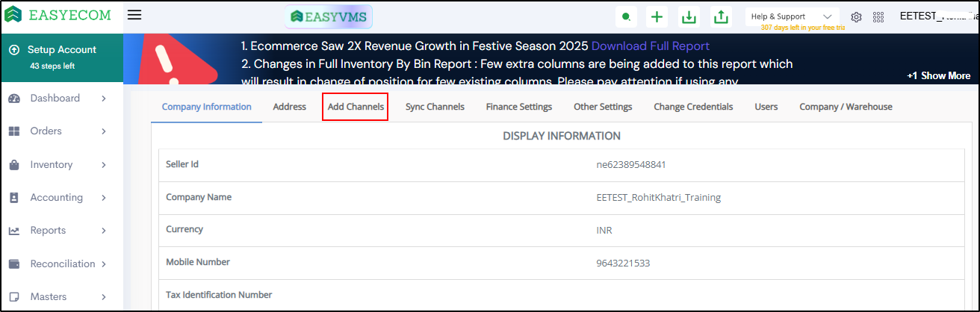Expand the Inventory sidebar menu
Screen dimensions: 980x312
click(x=103, y=165)
